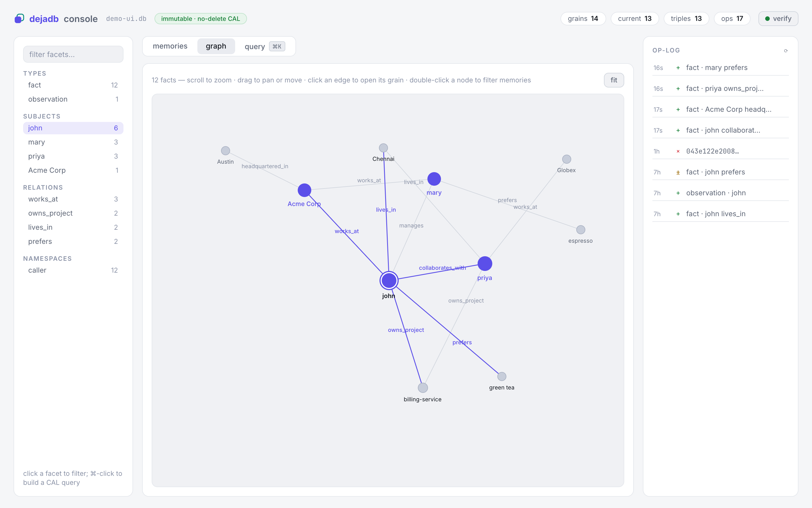
Task: Filter by type fact
Action: tap(73, 85)
